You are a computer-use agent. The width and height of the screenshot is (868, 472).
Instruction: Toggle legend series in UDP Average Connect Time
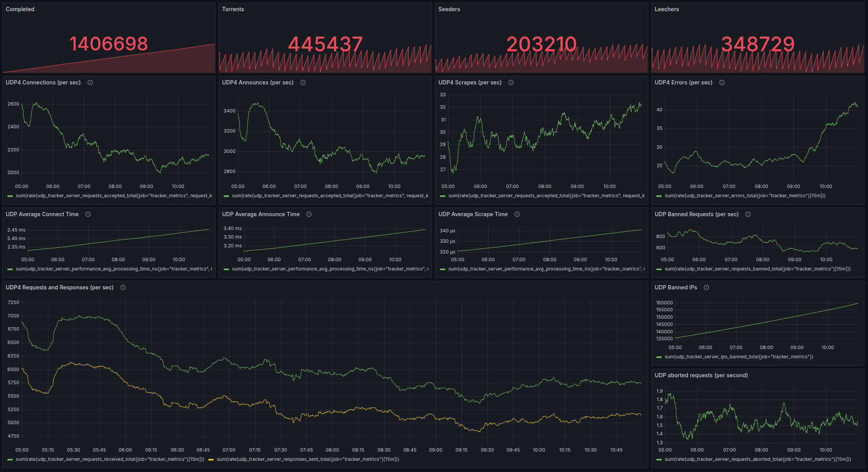coord(114,269)
